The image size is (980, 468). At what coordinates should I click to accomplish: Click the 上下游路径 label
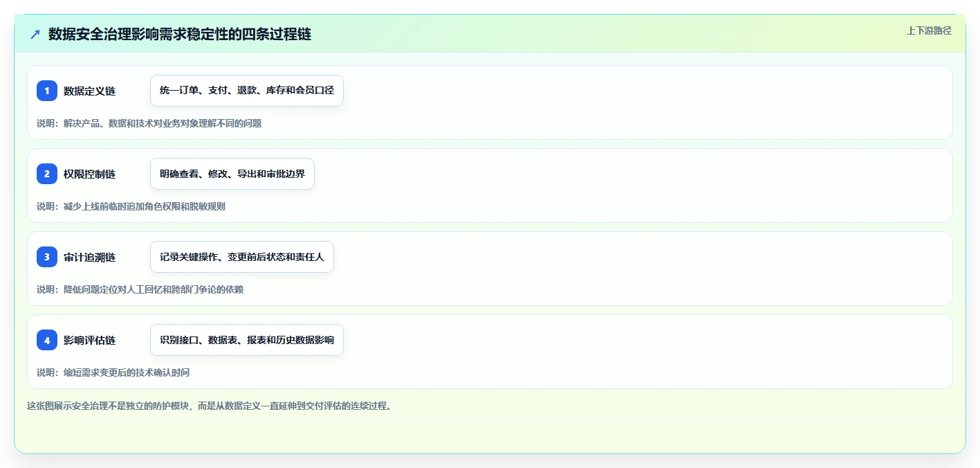[x=929, y=30]
